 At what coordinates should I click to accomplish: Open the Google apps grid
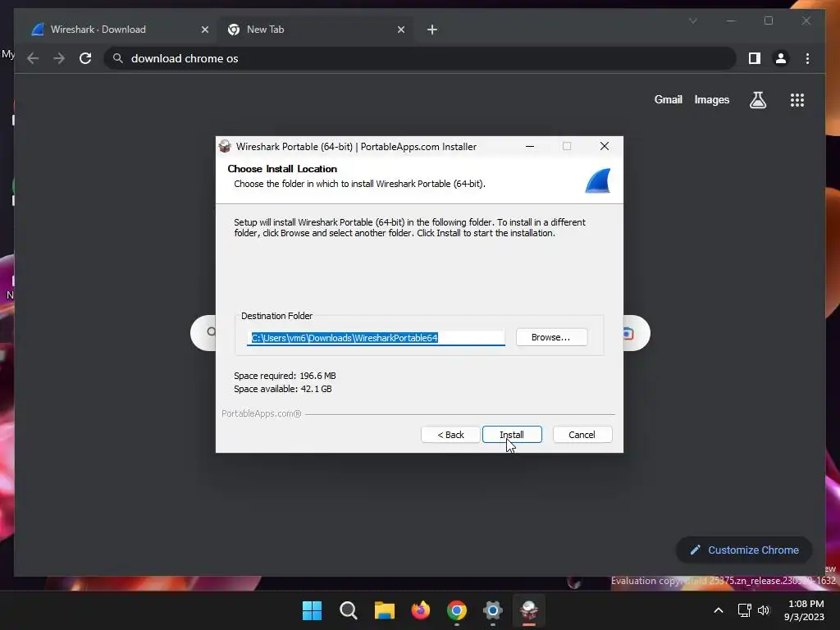click(797, 99)
